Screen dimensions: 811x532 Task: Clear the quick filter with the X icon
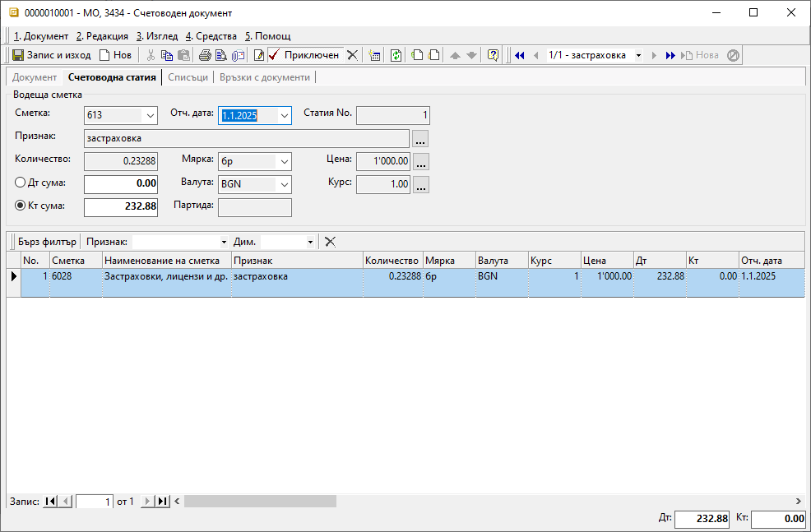(330, 242)
